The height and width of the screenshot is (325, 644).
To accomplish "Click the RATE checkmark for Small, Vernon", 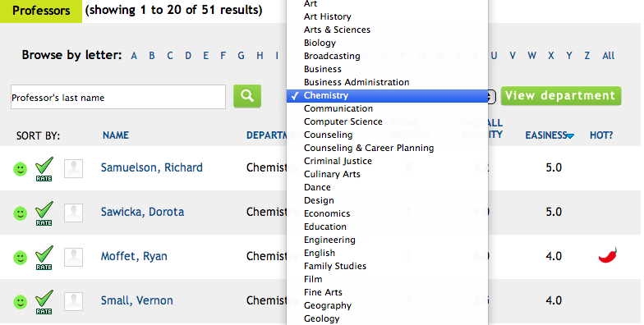I will pyautogui.click(x=44, y=302).
